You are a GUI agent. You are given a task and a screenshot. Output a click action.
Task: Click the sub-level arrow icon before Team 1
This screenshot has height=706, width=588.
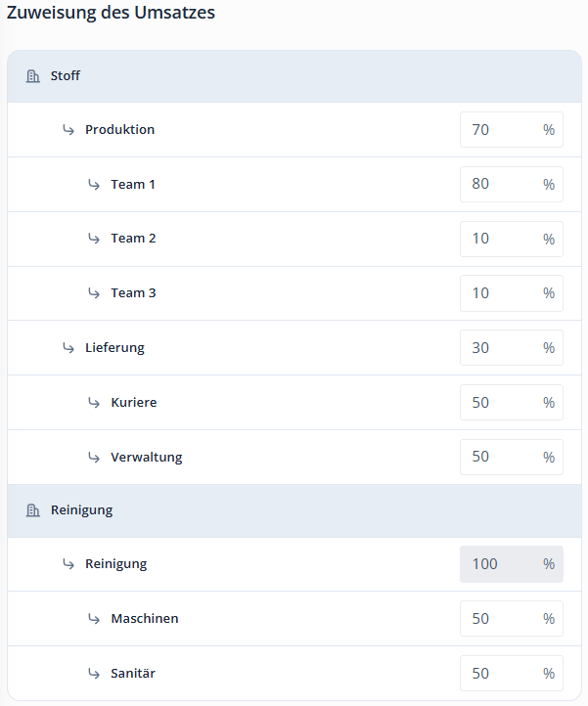tap(94, 184)
